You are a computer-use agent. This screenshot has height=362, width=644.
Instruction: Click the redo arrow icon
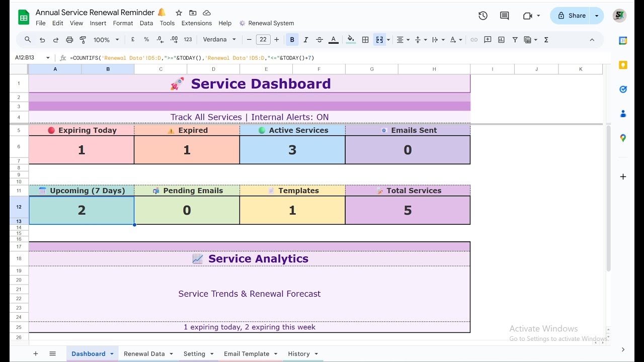tap(56, 40)
